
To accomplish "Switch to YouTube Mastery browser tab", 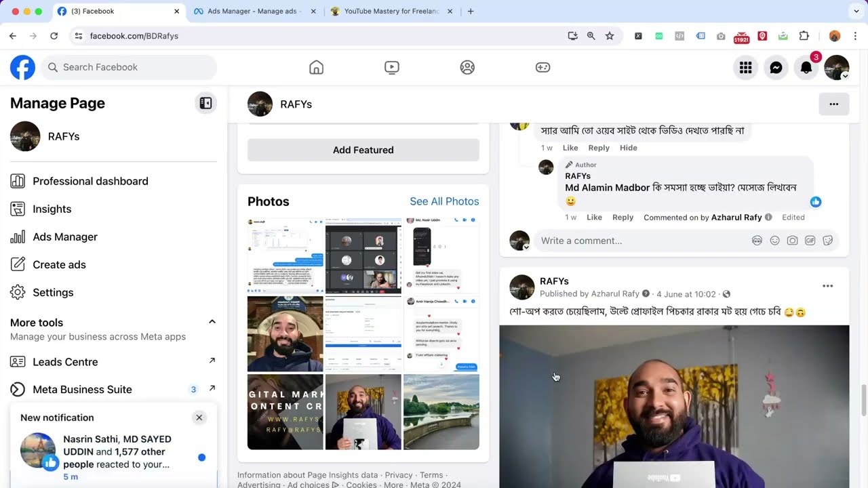I will [x=391, y=11].
